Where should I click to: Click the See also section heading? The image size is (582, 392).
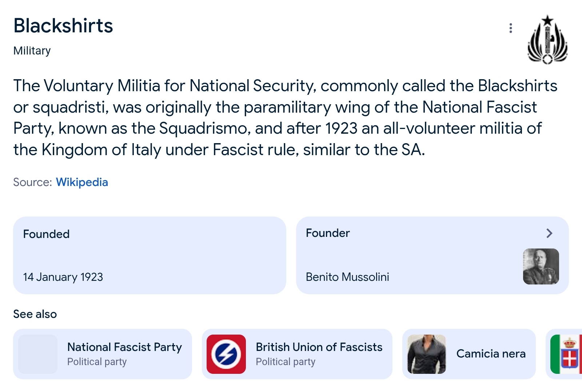35,314
